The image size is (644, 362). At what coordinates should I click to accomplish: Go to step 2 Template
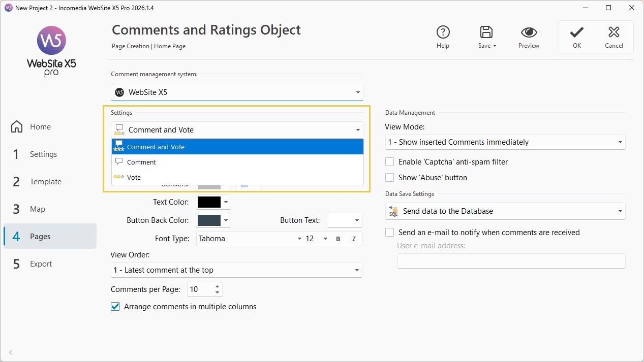point(45,182)
